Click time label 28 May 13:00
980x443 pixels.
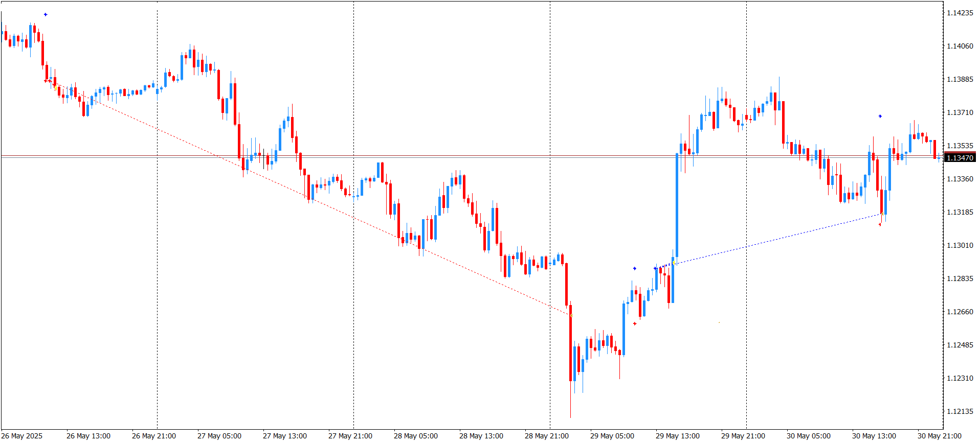point(481,436)
